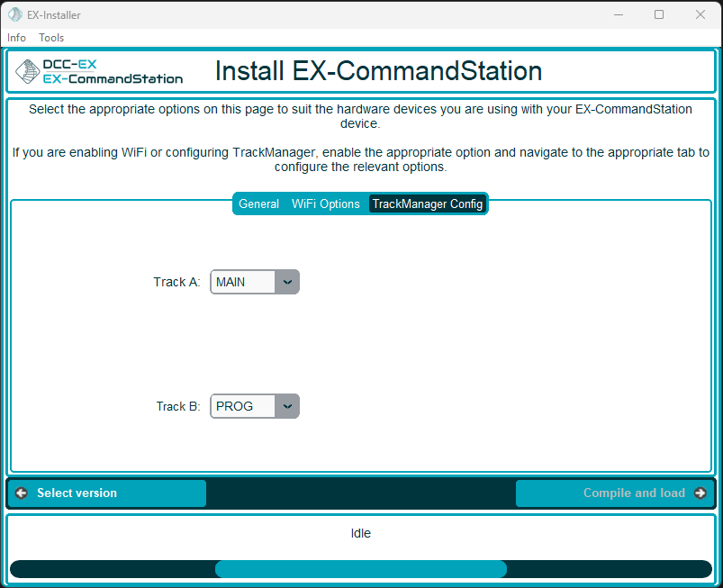Open the Tools menu
This screenshot has height=588, width=723.
51,38
